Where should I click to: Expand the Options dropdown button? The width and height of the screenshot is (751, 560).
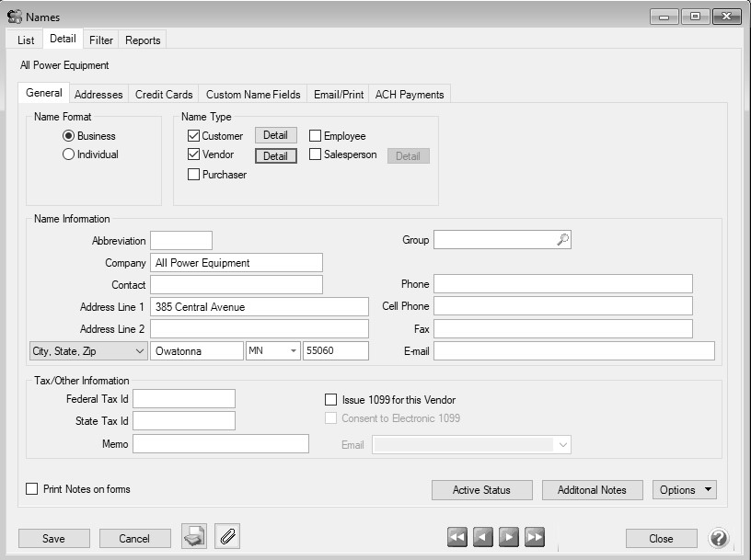(685, 489)
